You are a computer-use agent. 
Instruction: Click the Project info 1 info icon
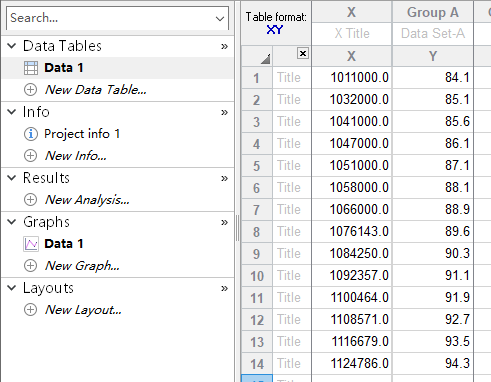point(31,134)
